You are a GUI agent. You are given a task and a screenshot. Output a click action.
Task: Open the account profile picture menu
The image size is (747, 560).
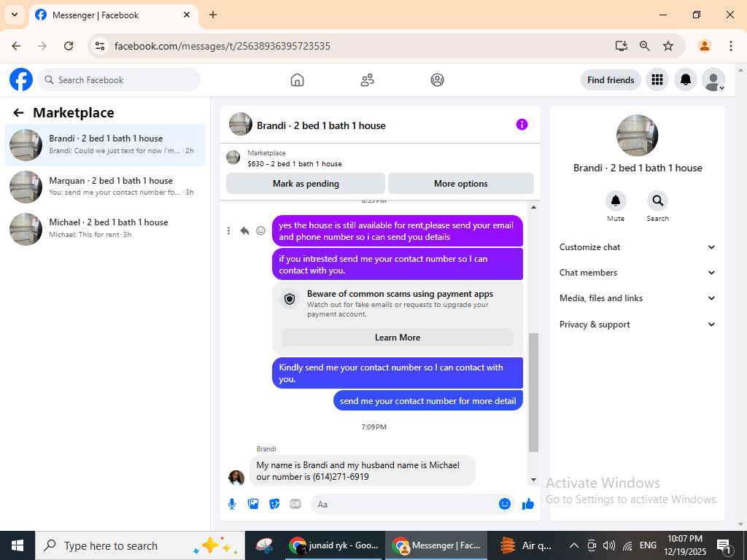click(x=713, y=79)
